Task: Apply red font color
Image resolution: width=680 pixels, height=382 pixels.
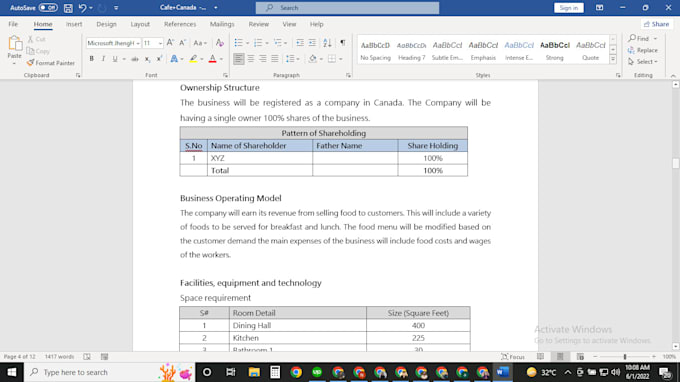Action: pyautogui.click(x=212, y=59)
